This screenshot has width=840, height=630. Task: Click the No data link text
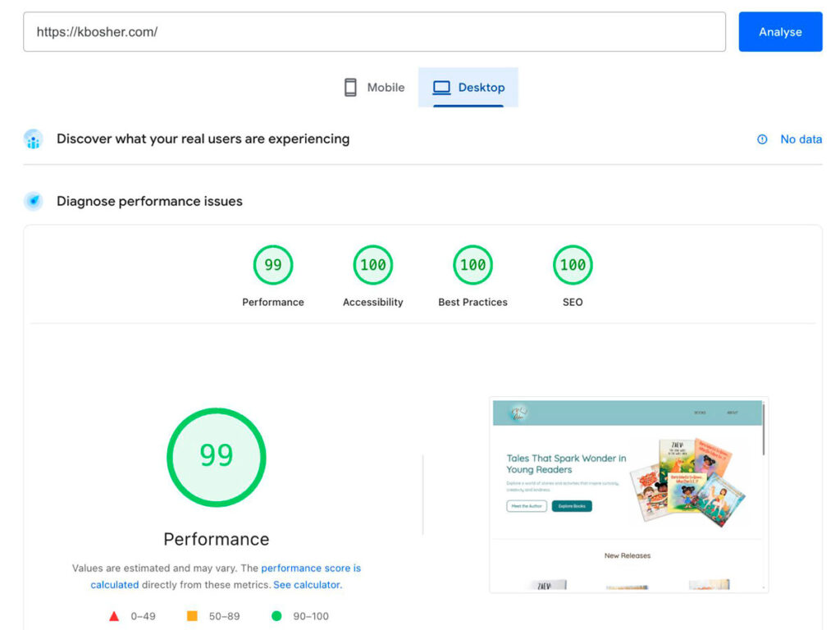click(x=801, y=139)
